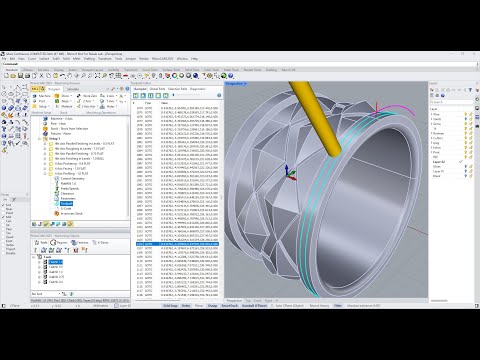Toggle the Point osnap checkbox
This screenshot has width=480, height=360.
pyautogui.click(x=3, y=213)
